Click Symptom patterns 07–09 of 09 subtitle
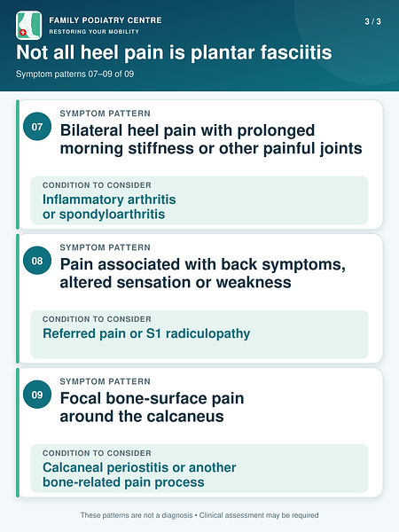The image size is (399, 532). [75, 74]
